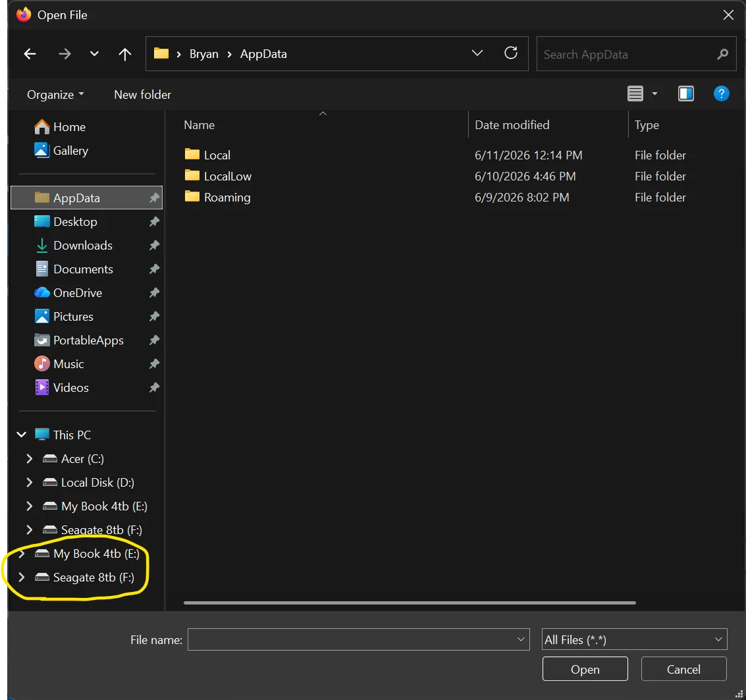Expand Seagate 8tb under This PC

click(x=30, y=530)
